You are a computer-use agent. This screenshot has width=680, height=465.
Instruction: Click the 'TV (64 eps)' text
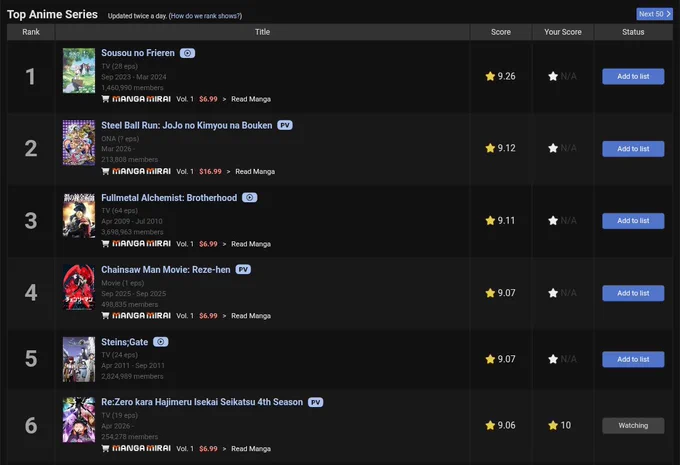[x=120, y=211]
